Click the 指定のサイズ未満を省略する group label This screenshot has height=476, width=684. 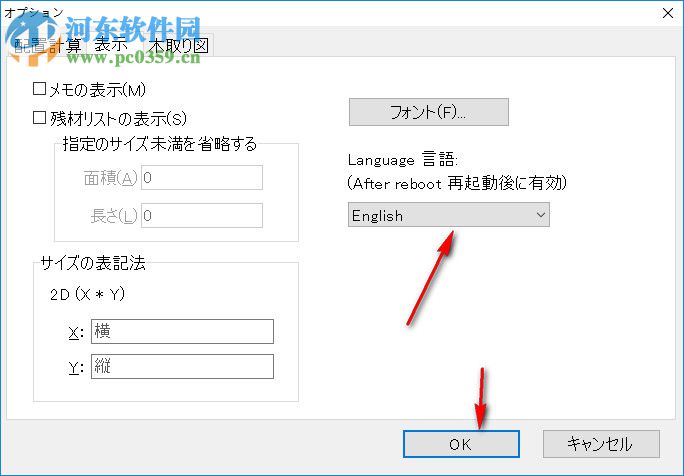click(160, 144)
